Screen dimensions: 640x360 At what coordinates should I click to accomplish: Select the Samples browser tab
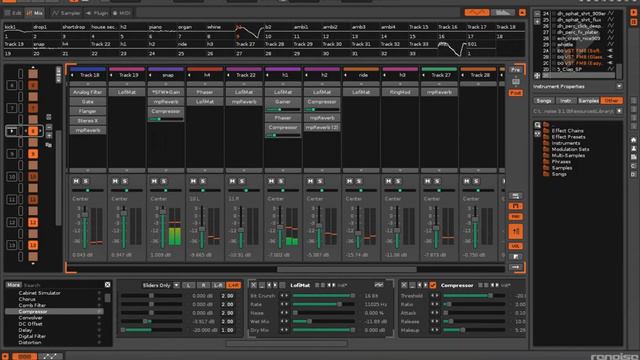coord(588,100)
